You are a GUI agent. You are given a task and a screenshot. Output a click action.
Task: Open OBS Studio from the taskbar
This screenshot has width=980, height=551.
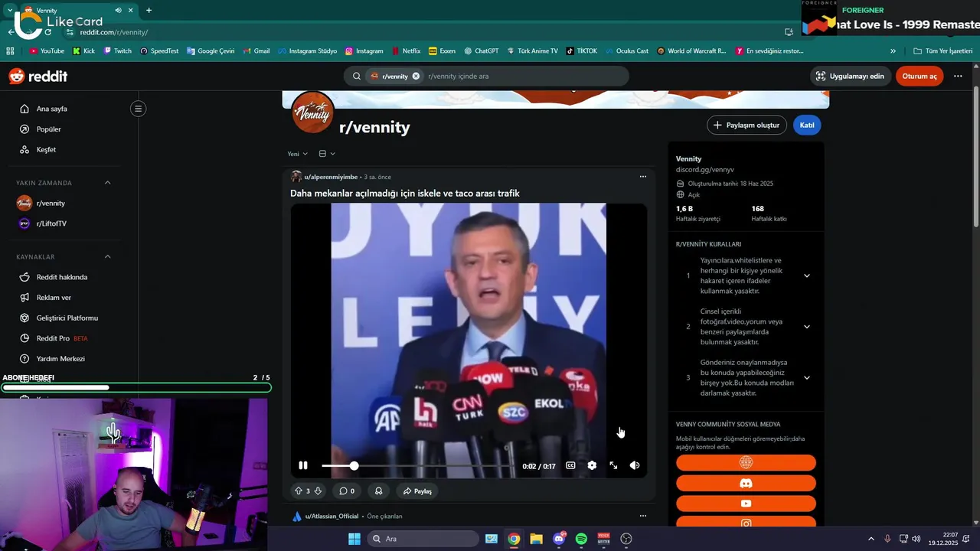point(626,539)
